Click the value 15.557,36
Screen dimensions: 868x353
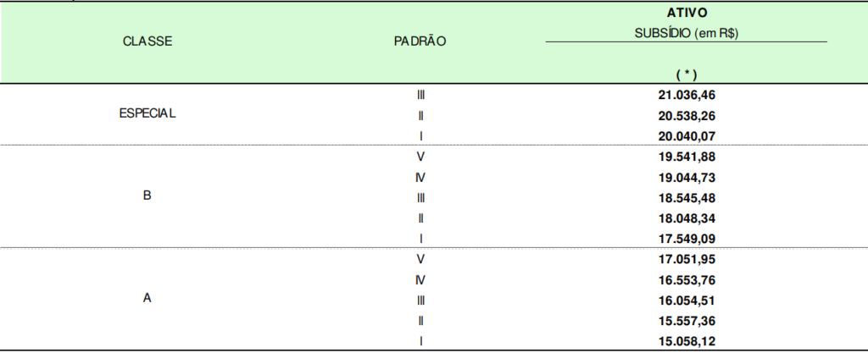(x=687, y=322)
